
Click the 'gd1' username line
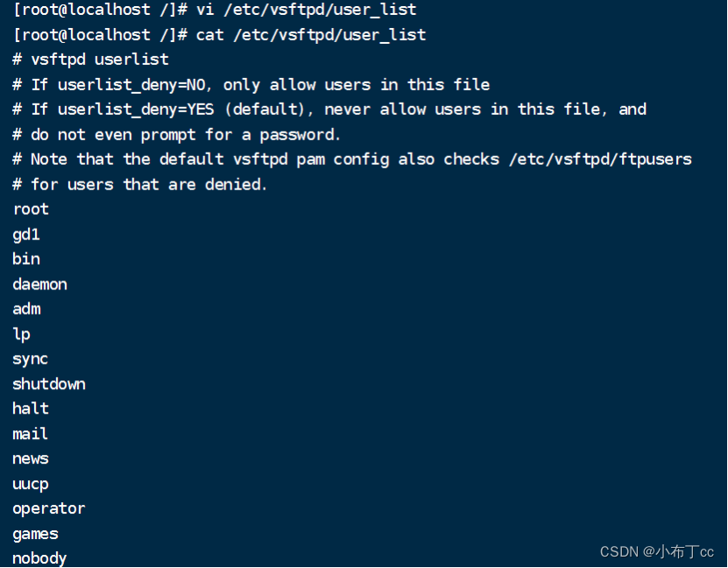click(26, 234)
